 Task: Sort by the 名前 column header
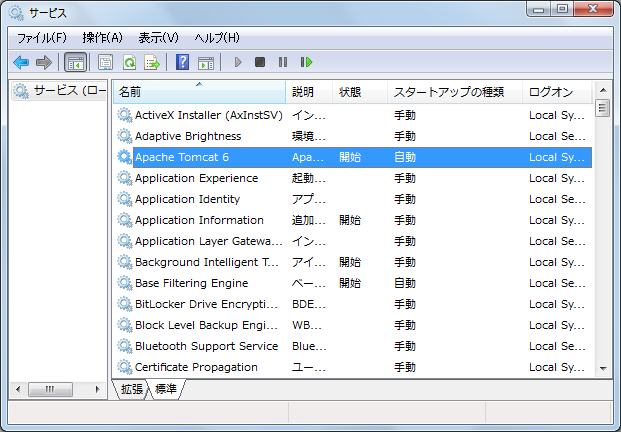click(x=200, y=92)
